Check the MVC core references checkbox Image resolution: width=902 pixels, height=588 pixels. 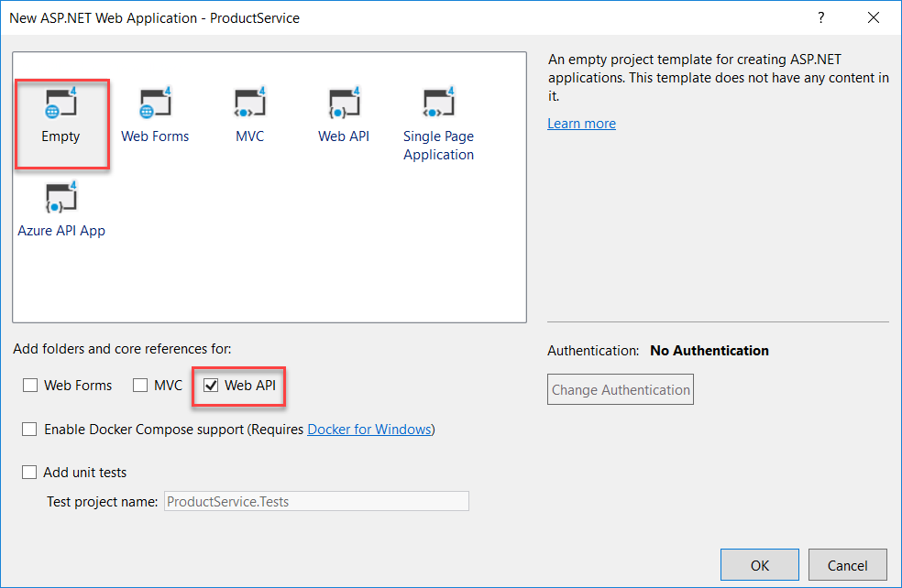139,386
